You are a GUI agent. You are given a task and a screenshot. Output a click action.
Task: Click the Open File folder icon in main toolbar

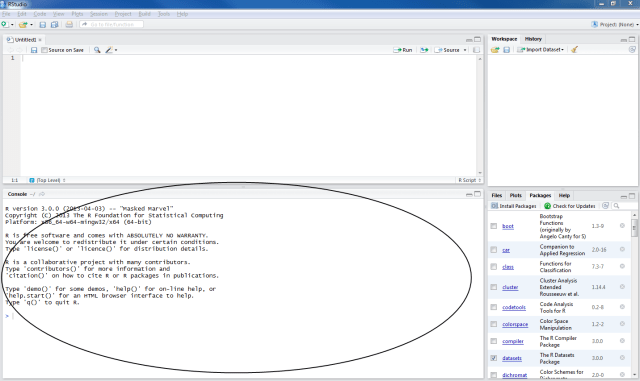point(23,25)
